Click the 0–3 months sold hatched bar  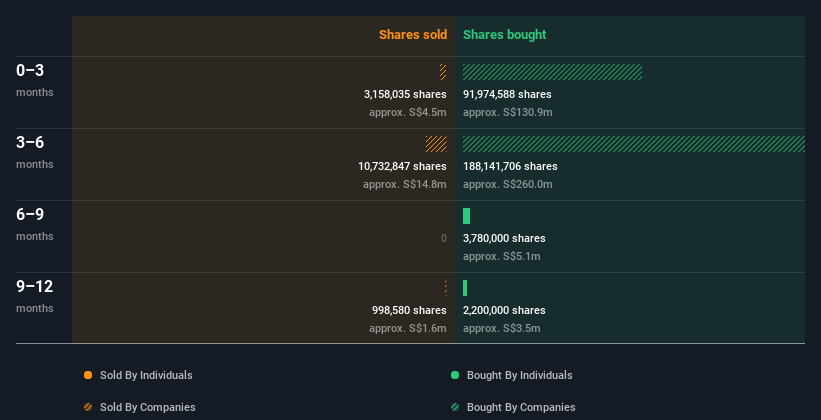pos(443,72)
